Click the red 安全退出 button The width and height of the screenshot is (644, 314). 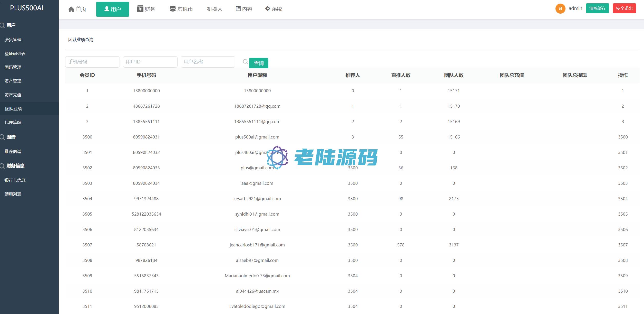pyautogui.click(x=624, y=8)
